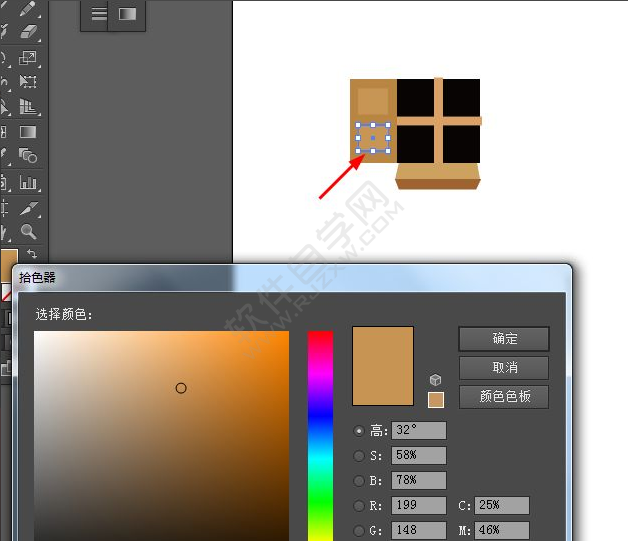The width and height of the screenshot is (628, 541).
Task: Select the Scale tool
Action: coord(28,58)
